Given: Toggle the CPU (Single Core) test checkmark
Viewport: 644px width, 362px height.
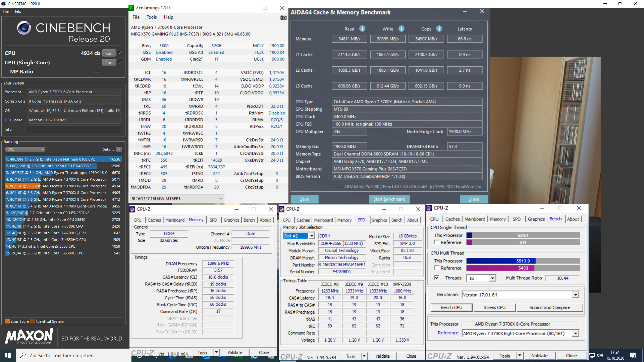Looking at the screenshot, I should [120, 62].
